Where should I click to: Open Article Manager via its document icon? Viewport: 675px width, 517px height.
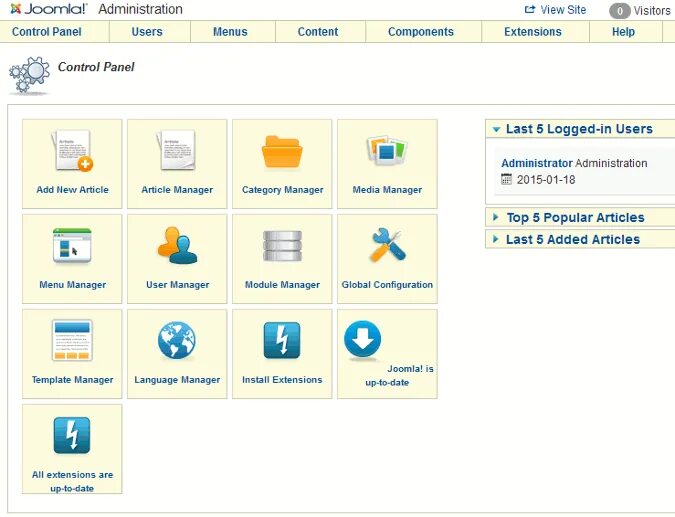coord(176,150)
